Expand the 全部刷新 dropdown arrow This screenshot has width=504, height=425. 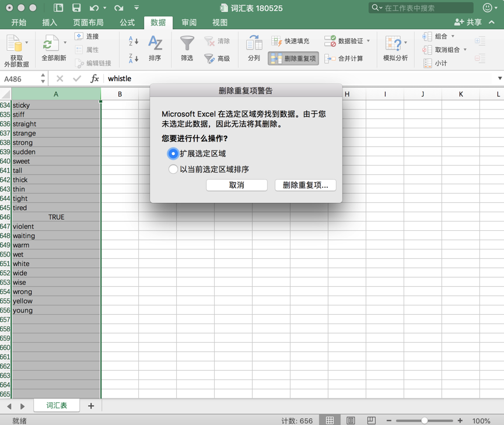coord(65,43)
